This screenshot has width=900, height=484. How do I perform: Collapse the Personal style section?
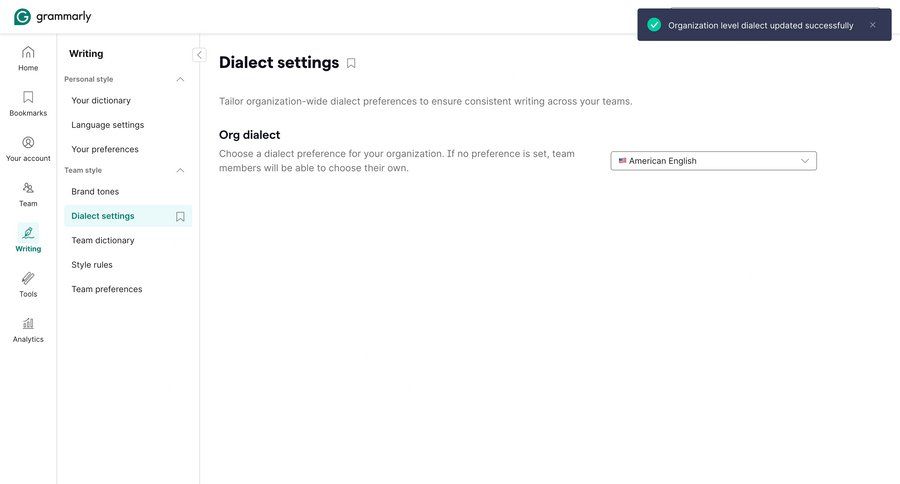(x=180, y=79)
